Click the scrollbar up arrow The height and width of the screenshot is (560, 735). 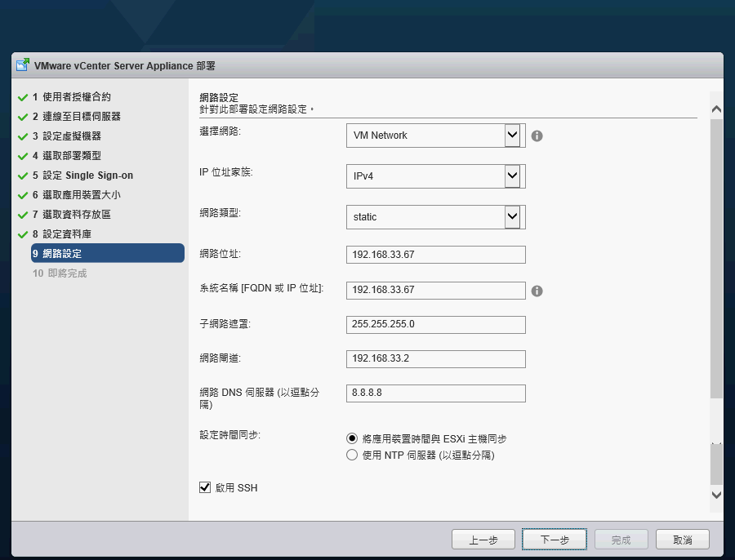(x=716, y=109)
